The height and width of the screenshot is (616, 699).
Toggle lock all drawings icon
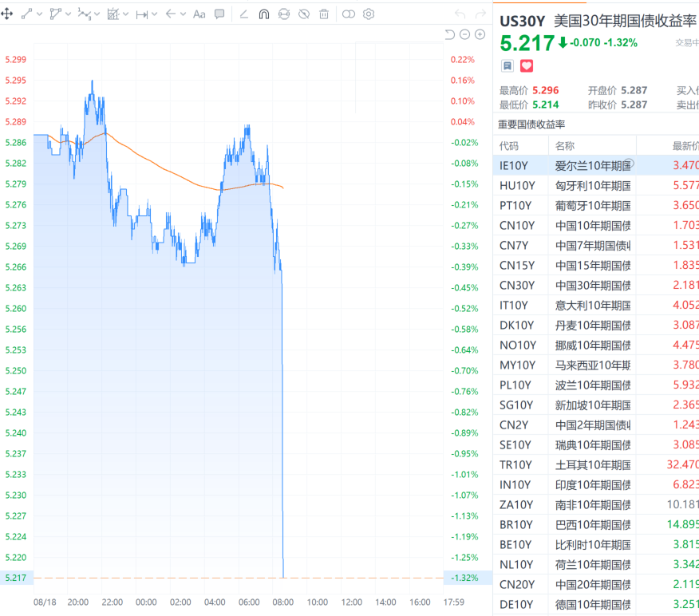pos(284,14)
